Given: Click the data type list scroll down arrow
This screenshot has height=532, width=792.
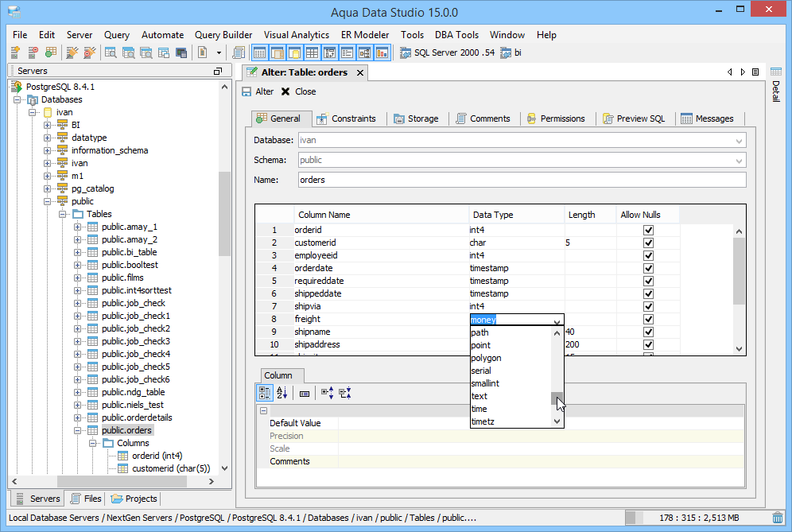Looking at the screenshot, I should click(x=557, y=421).
